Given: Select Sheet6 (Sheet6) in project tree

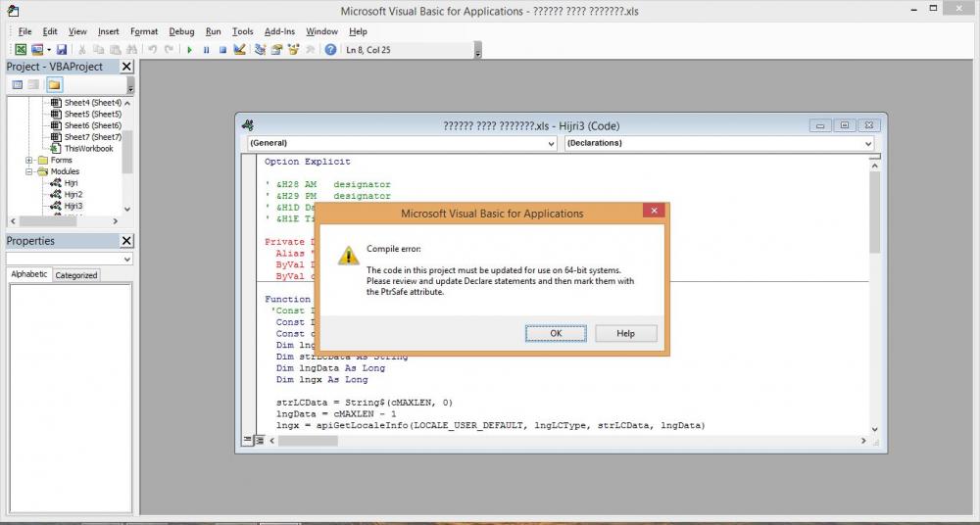Looking at the screenshot, I should [x=92, y=125].
